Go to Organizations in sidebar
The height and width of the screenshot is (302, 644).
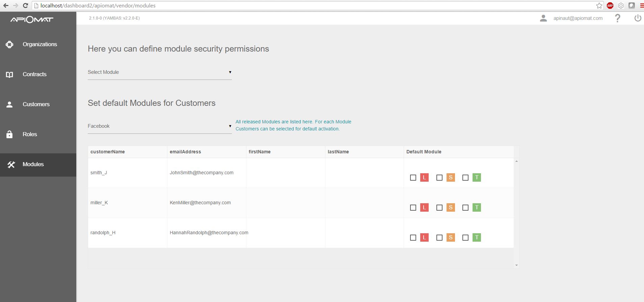[x=39, y=44]
